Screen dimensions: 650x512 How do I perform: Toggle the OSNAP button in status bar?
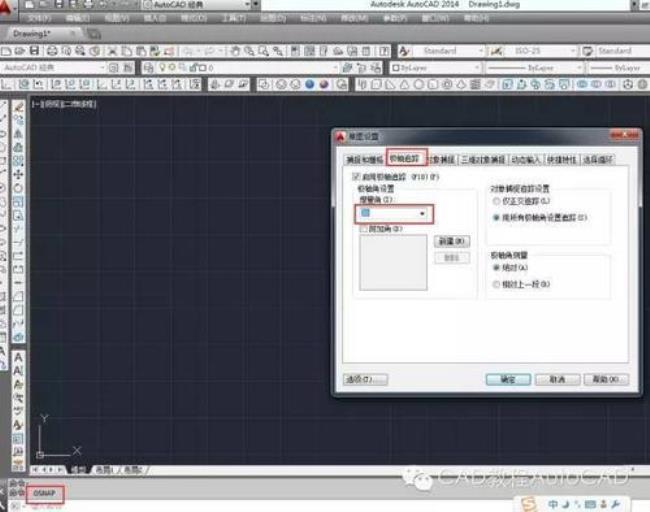pos(45,493)
